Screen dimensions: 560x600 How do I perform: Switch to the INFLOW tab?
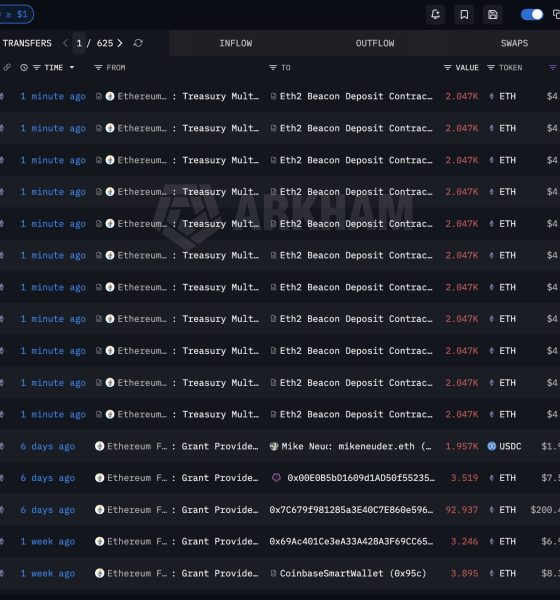point(236,43)
